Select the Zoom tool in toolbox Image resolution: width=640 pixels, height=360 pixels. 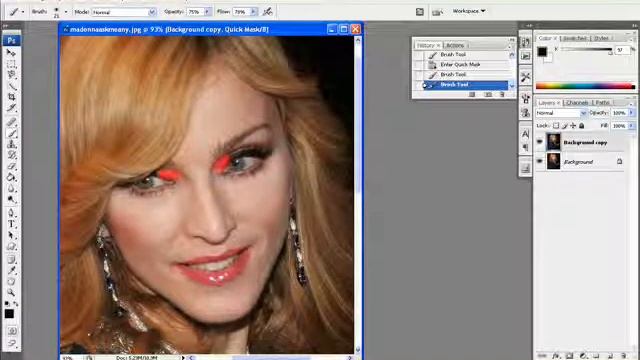(x=11, y=292)
